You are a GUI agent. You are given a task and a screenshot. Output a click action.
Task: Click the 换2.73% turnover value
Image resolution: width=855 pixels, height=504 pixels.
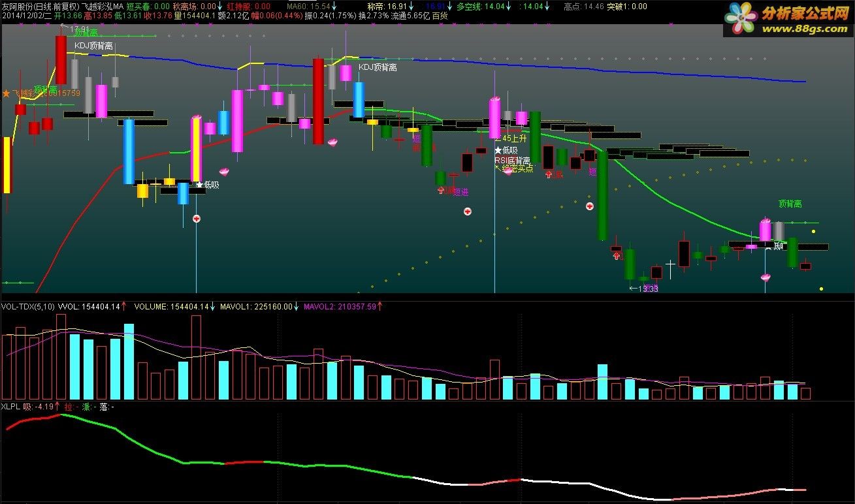coord(374,15)
